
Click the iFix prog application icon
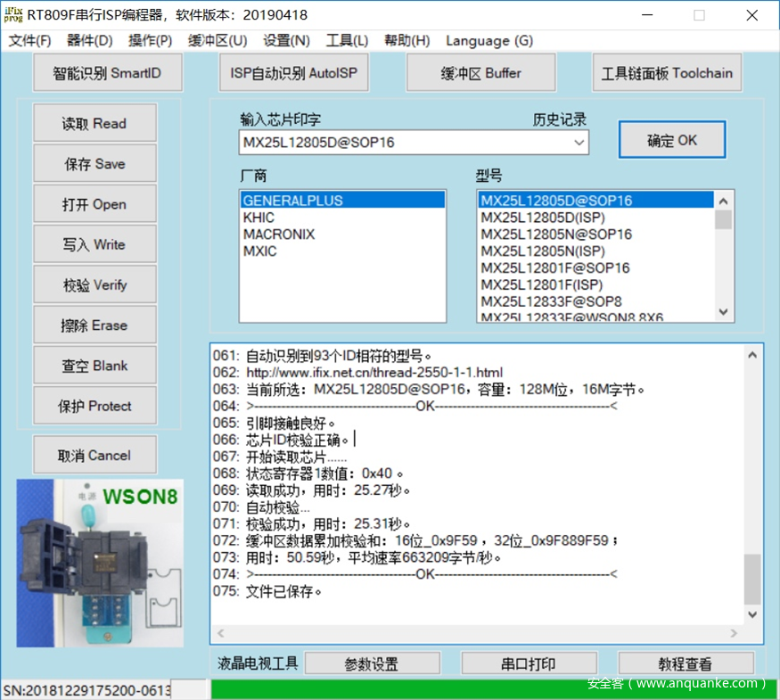[12, 14]
